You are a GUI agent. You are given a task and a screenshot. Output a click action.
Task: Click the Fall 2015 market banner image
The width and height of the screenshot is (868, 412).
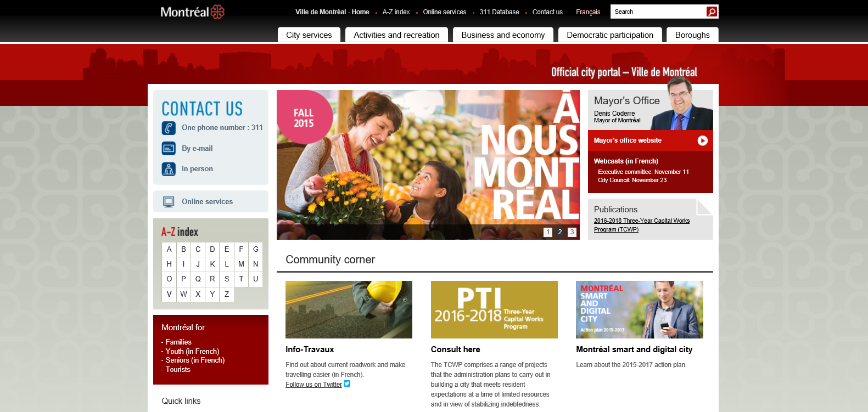click(x=428, y=165)
